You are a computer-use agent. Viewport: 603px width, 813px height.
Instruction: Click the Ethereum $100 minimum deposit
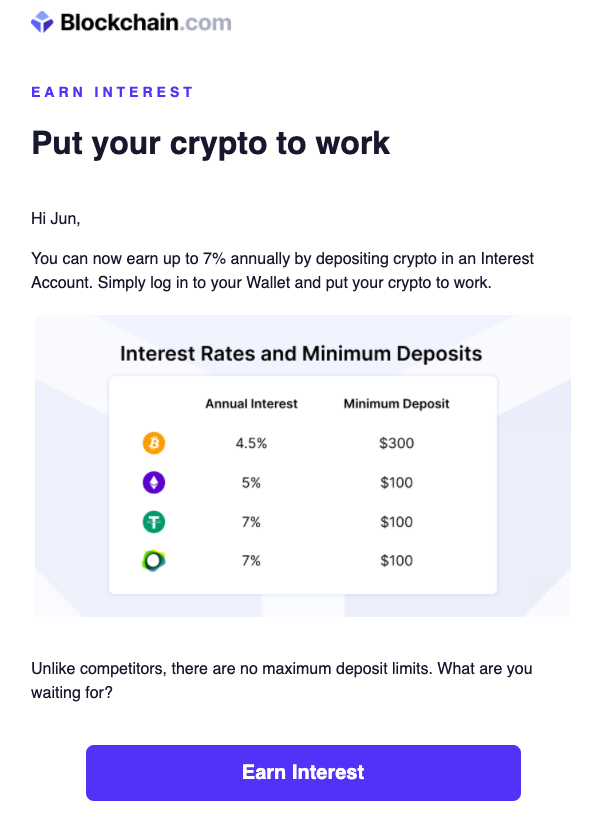[x=397, y=483]
